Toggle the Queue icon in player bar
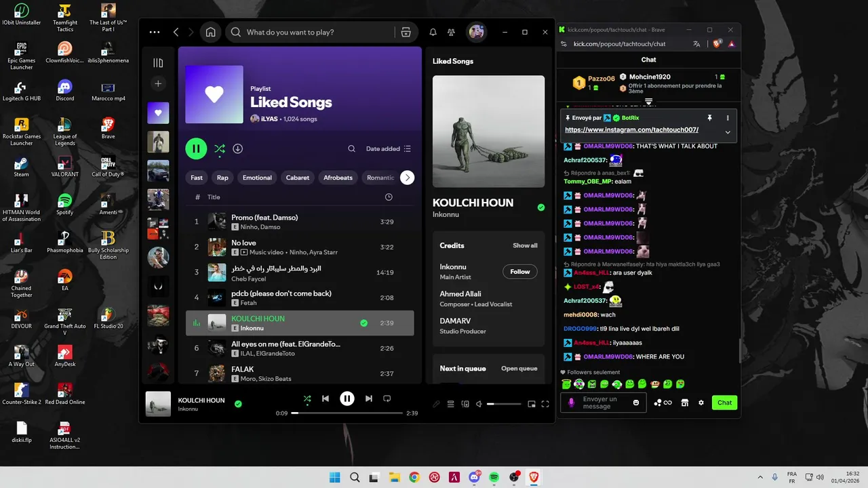Image resolution: width=868 pixels, height=488 pixels. coord(451,404)
